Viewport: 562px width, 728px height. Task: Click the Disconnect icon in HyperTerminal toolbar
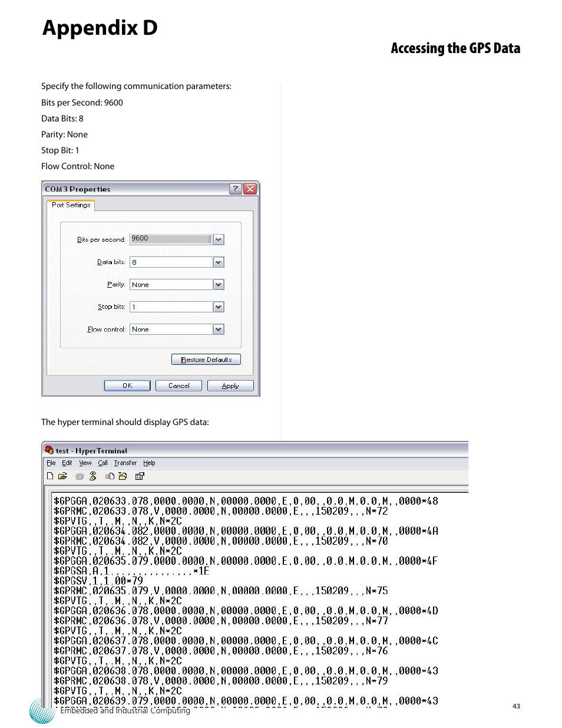coord(93,476)
